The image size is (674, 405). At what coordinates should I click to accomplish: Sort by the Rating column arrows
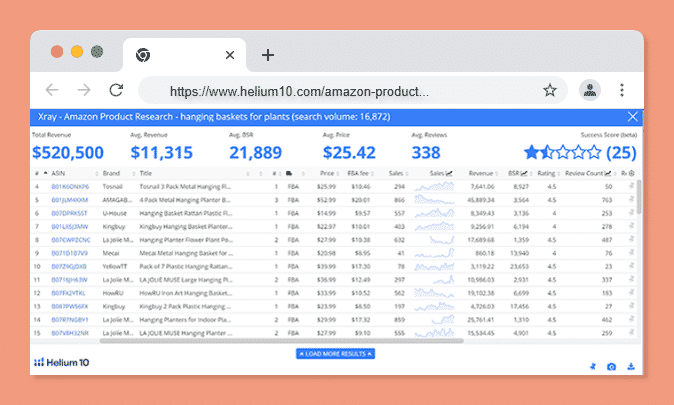coord(558,174)
